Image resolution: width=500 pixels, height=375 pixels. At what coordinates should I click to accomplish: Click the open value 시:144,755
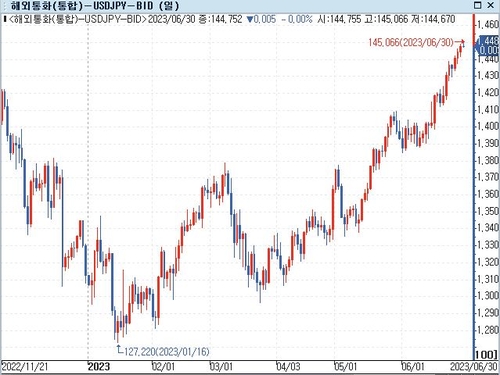click(x=339, y=19)
